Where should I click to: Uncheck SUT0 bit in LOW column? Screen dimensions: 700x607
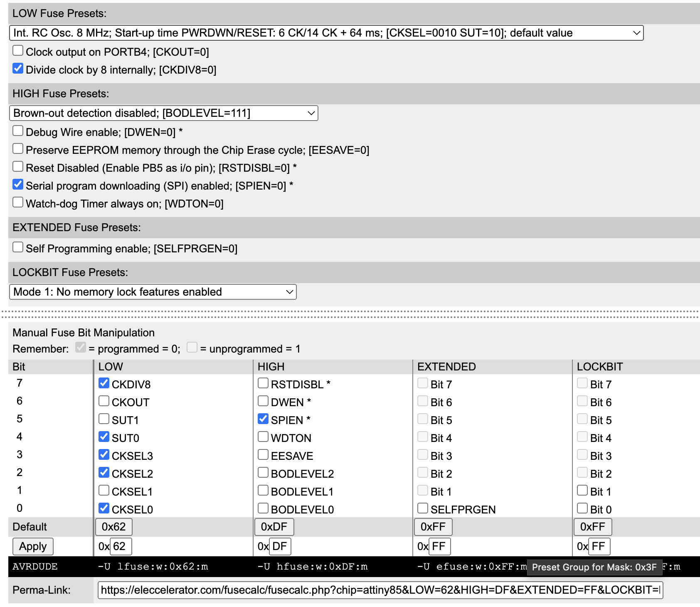point(104,437)
